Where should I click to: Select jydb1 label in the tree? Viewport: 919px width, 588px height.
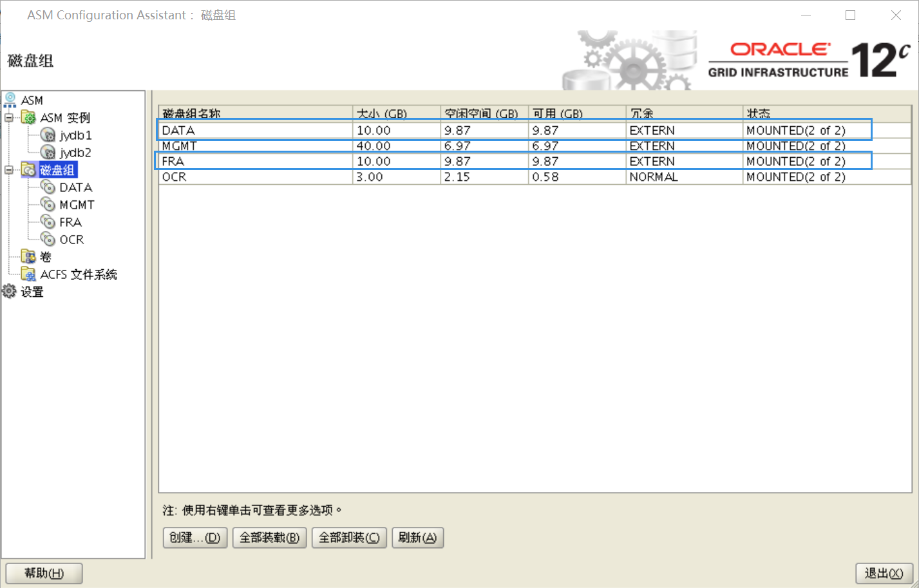tap(75, 135)
